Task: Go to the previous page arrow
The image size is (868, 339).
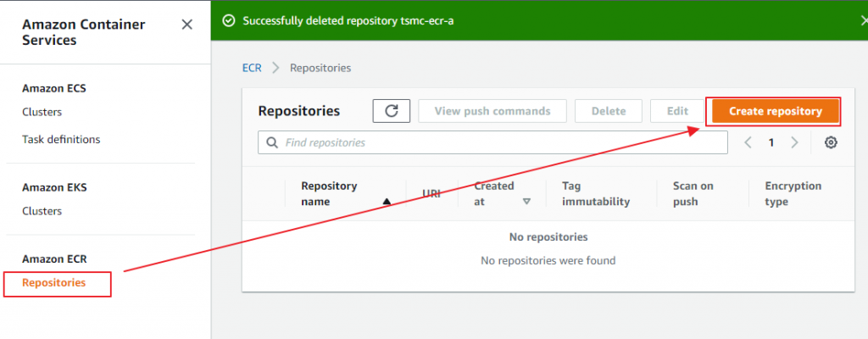Action: pyautogui.click(x=748, y=142)
